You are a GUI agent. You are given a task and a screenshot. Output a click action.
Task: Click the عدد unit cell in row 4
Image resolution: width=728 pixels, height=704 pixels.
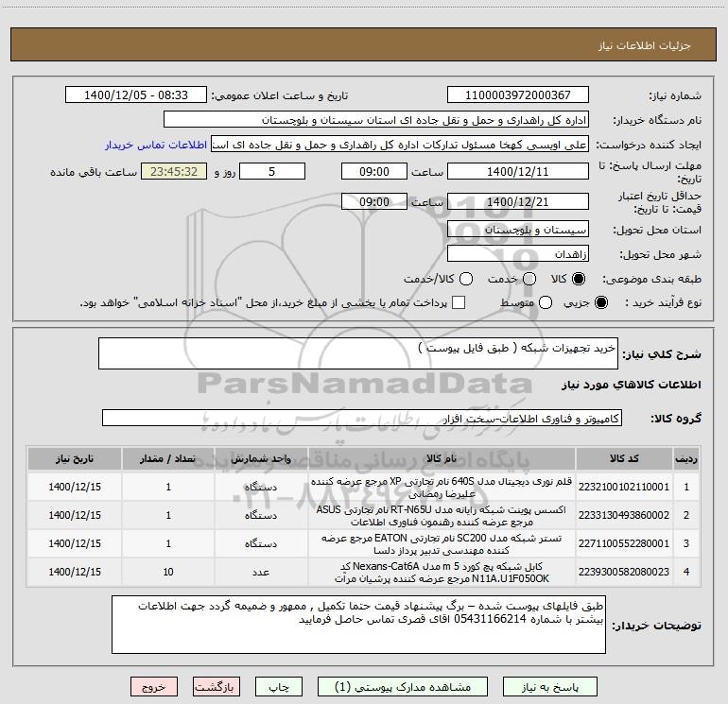click(261, 572)
